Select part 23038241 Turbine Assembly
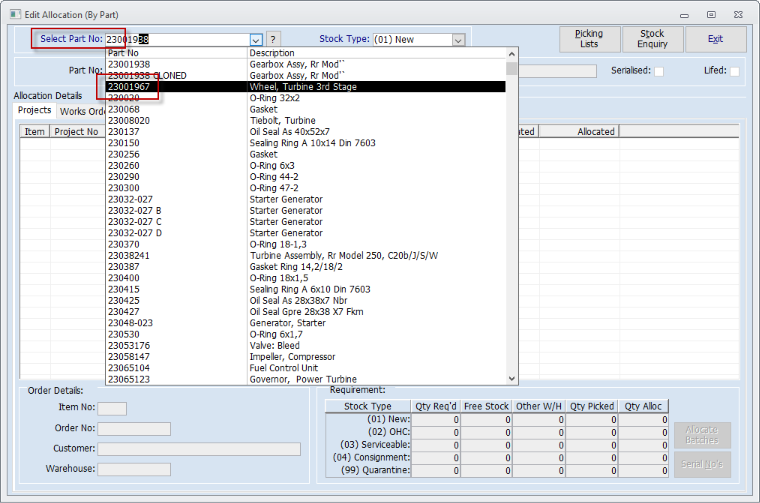 click(x=305, y=255)
